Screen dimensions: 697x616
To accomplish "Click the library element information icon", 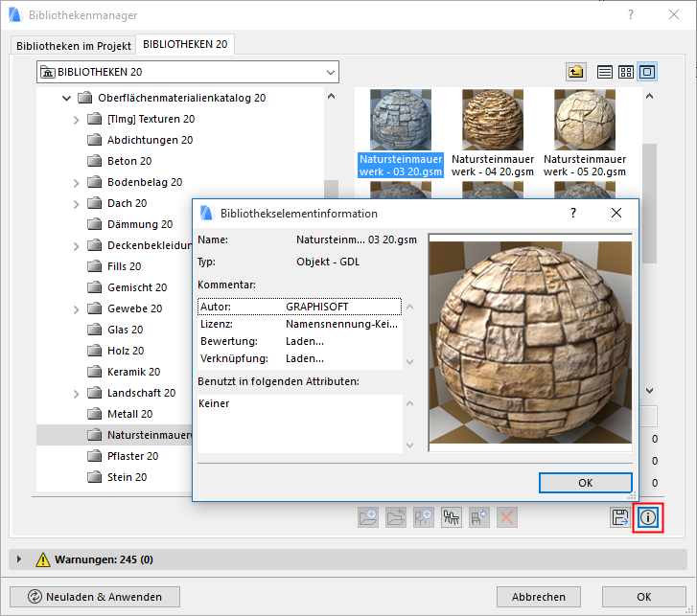I will [648, 517].
